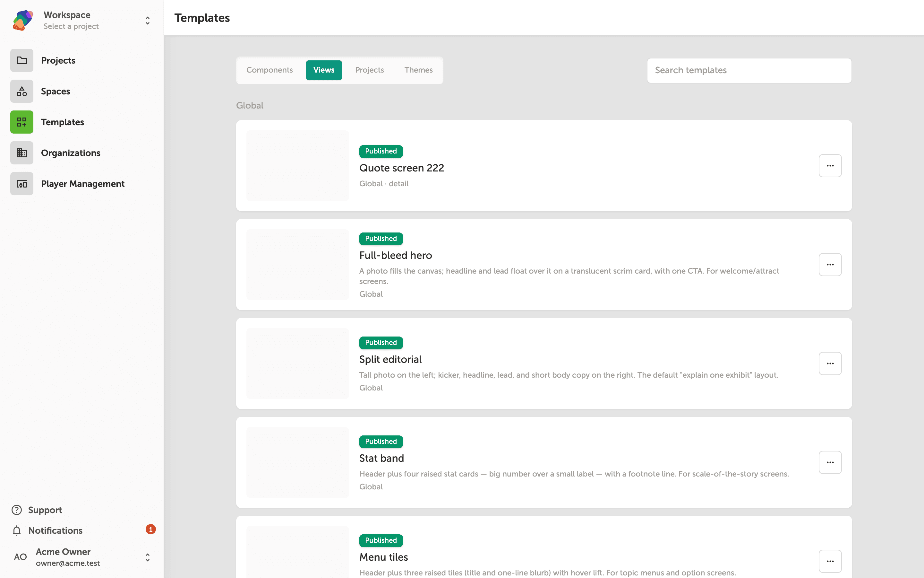Viewport: 924px width, 578px height.
Task: Open the Projects folder icon in sidebar
Action: [22, 60]
